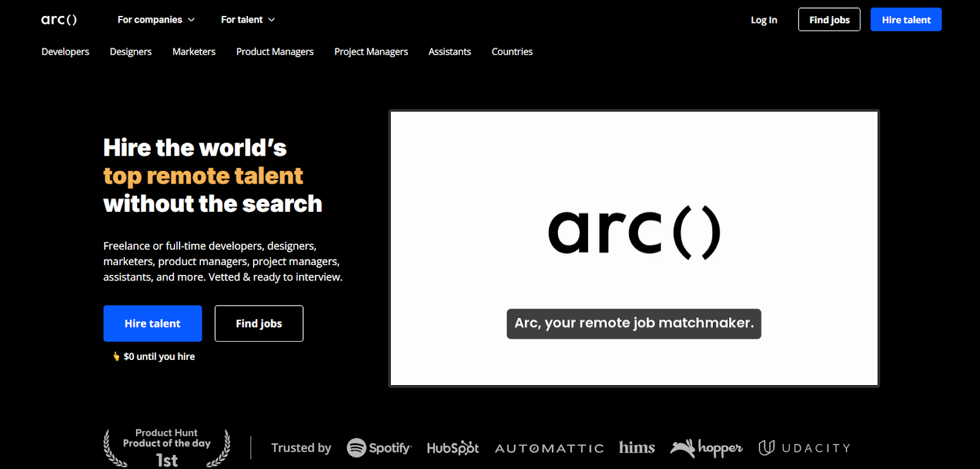Click the For companies chevron arrow
Viewport: 980px width, 469px height.
191,20
